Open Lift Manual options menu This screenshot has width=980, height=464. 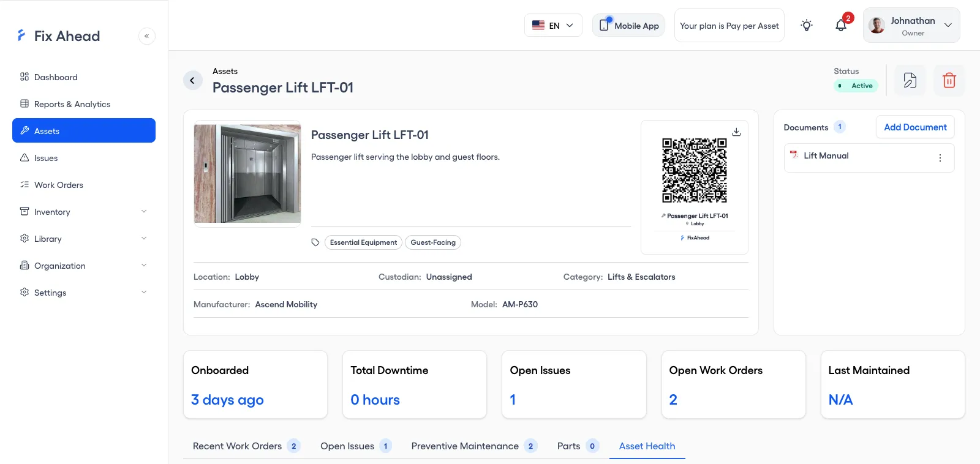pyautogui.click(x=940, y=158)
